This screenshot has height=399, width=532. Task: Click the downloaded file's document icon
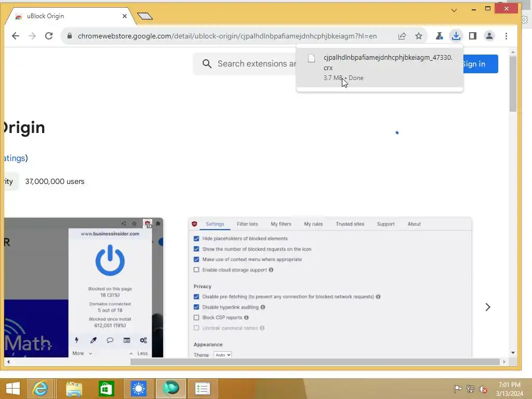pos(311,58)
